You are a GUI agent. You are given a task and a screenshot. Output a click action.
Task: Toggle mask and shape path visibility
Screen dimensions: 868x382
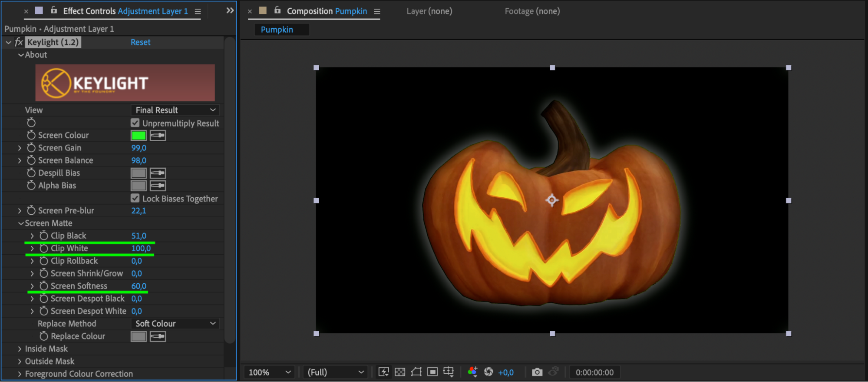(416, 372)
